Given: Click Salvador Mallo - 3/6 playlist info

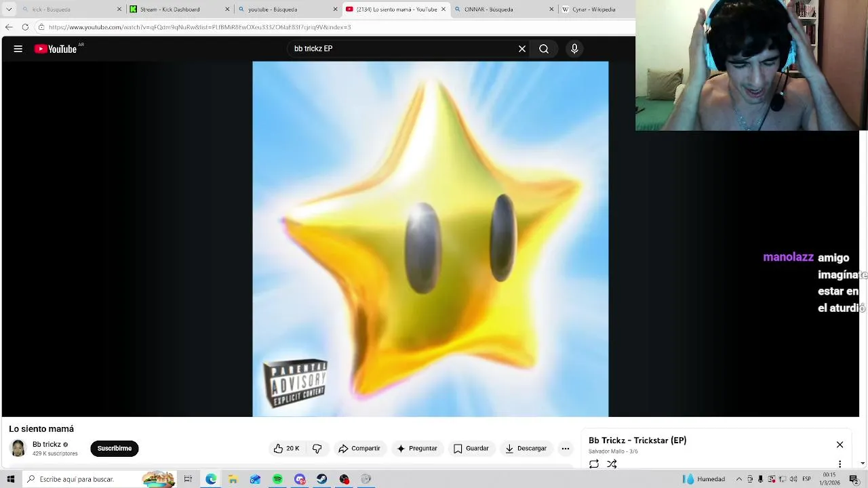Looking at the screenshot, I should pyautogui.click(x=613, y=451).
